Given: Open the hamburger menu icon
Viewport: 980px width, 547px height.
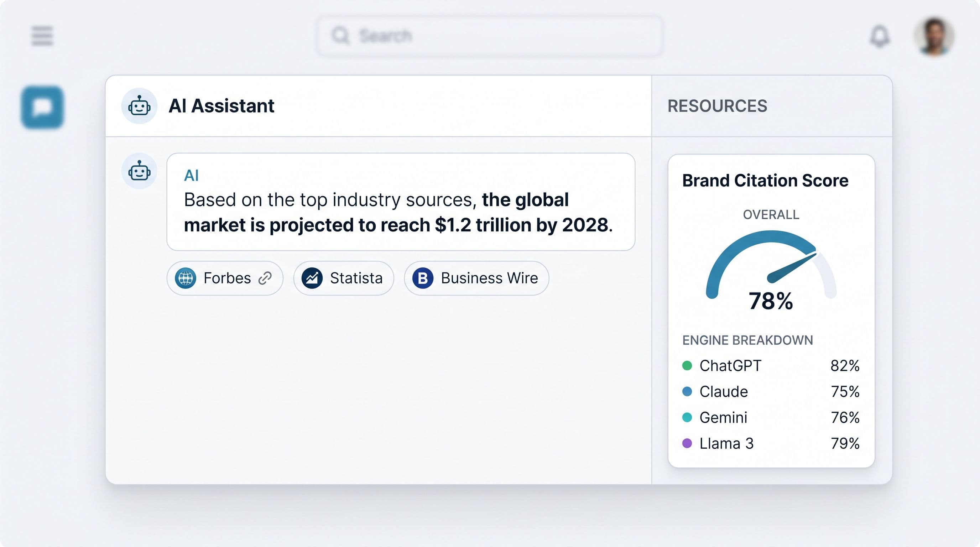Looking at the screenshot, I should pyautogui.click(x=42, y=36).
